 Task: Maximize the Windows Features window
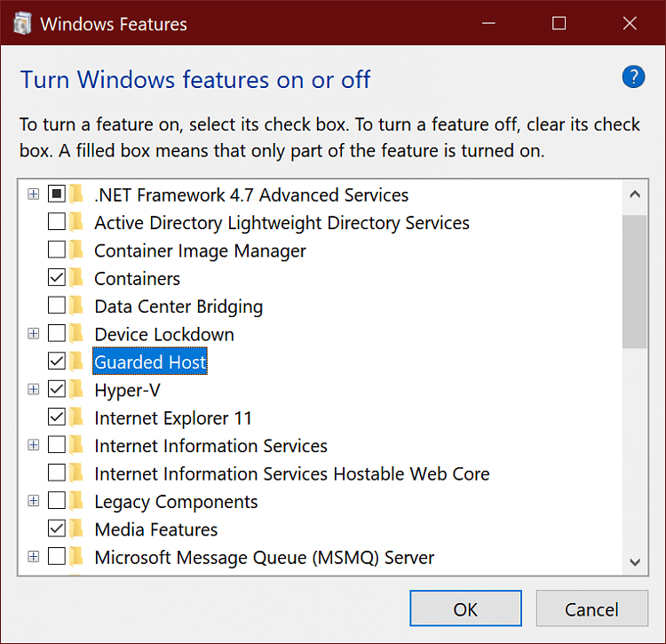click(x=559, y=23)
